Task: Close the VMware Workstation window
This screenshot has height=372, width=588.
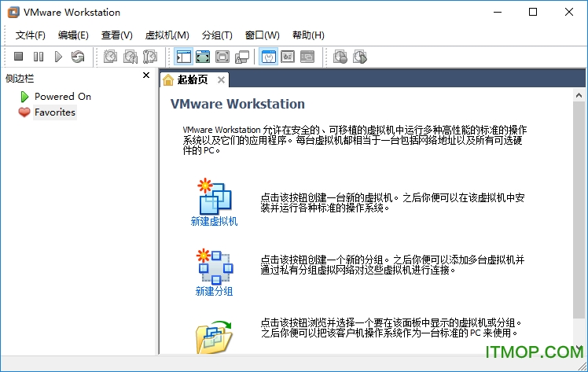Action: pos(569,12)
